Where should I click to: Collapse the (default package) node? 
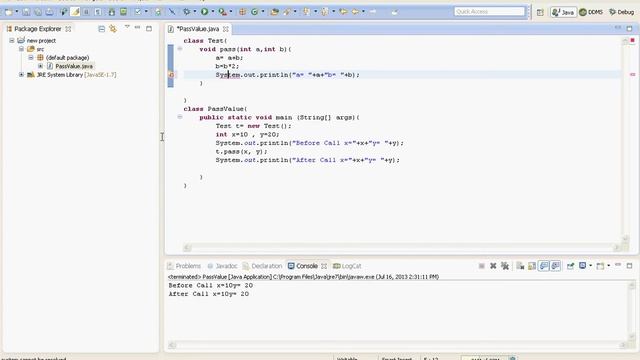(31, 58)
